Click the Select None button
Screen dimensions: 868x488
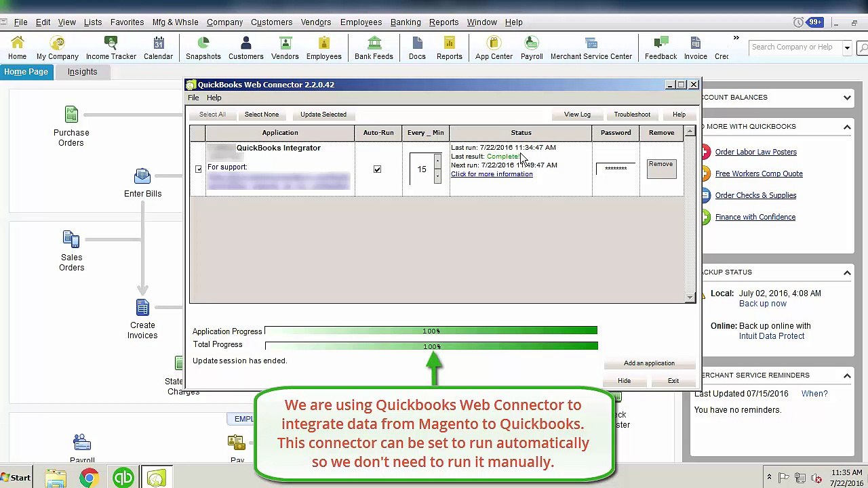point(262,115)
